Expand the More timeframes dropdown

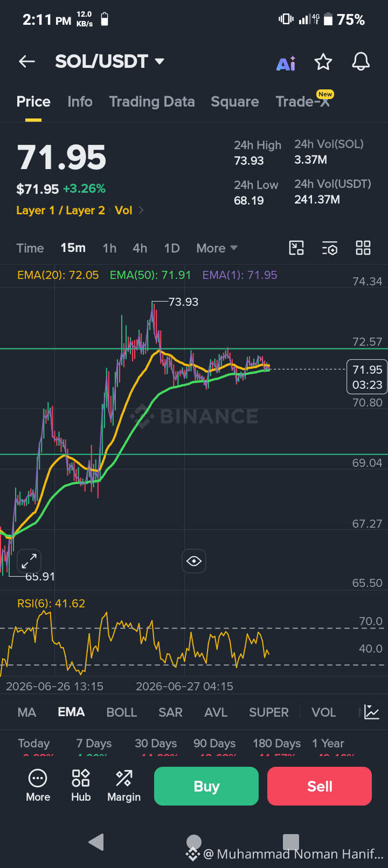click(217, 248)
